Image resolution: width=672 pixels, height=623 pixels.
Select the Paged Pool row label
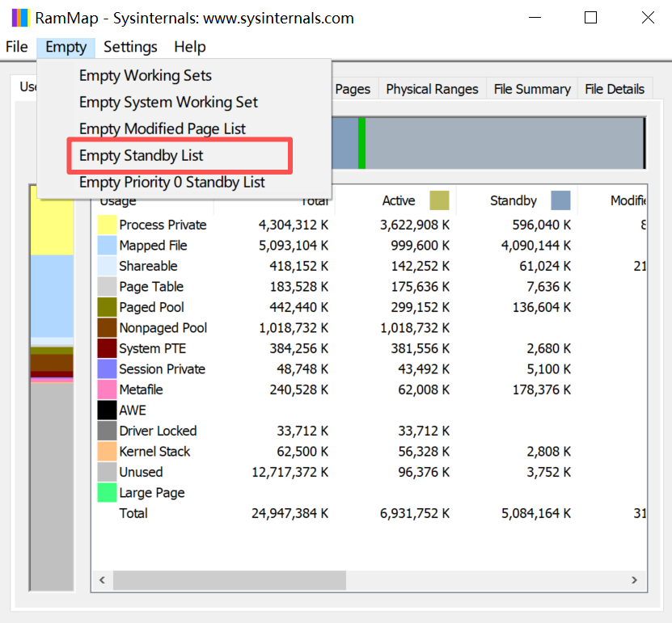[152, 307]
